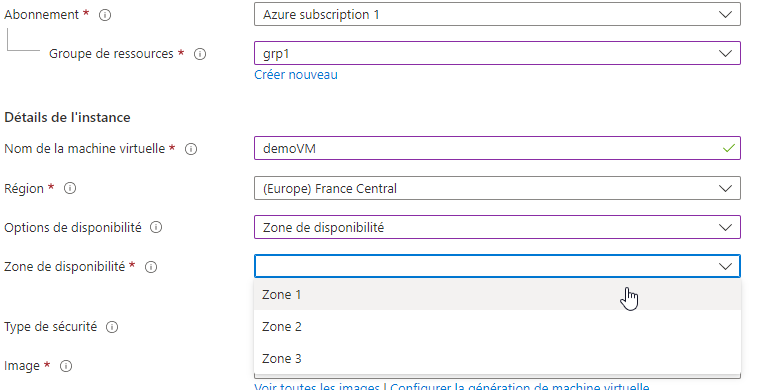Click the Créer nouveau link

tap(296, 75)
